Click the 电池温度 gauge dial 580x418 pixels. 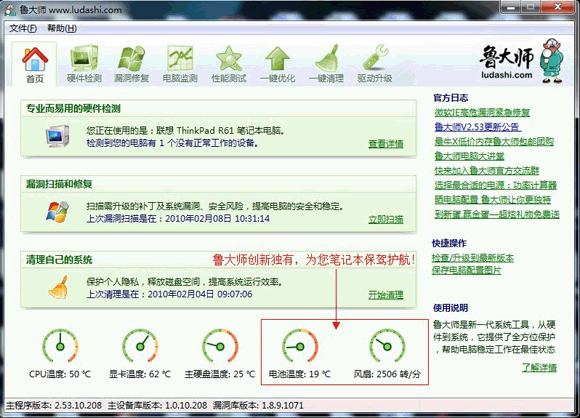click(300, 346)
